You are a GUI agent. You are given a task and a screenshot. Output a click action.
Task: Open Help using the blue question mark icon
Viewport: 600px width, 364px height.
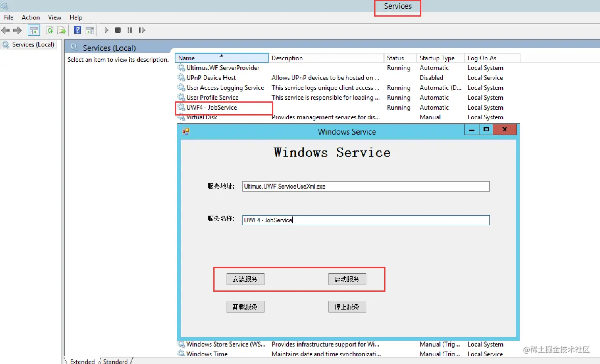[x=77, y=30]
